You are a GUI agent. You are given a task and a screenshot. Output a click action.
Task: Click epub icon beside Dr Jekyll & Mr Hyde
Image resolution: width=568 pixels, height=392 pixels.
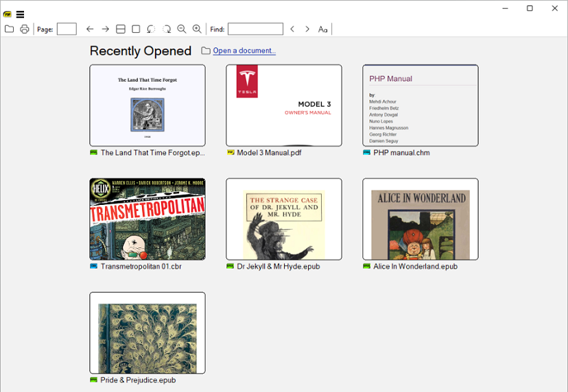(230, 266)
